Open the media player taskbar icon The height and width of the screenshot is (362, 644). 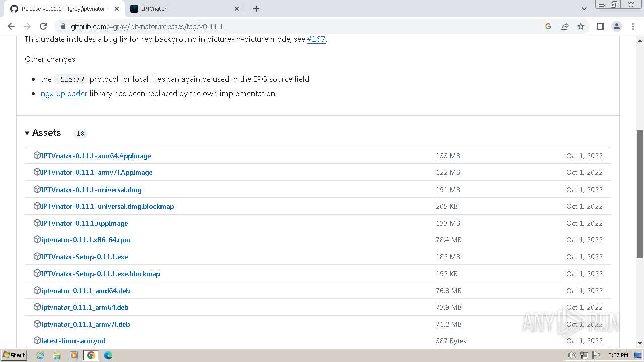[x=74, y=355]
